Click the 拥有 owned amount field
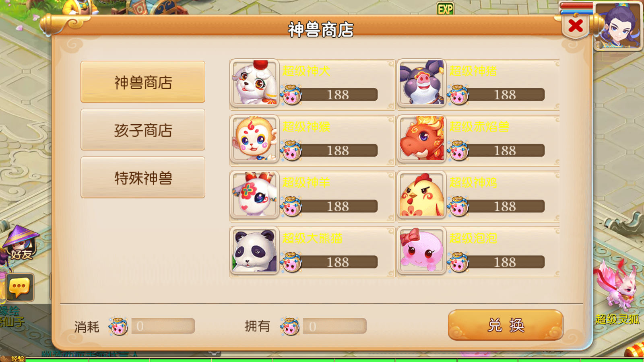Screen dimensions: 644x362 334,326
